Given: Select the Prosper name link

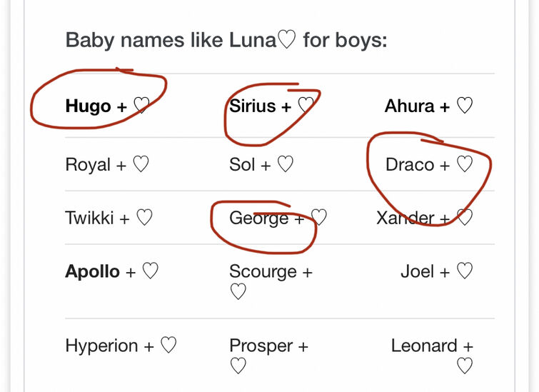Looking at the screenshot, I should (261, 346).
